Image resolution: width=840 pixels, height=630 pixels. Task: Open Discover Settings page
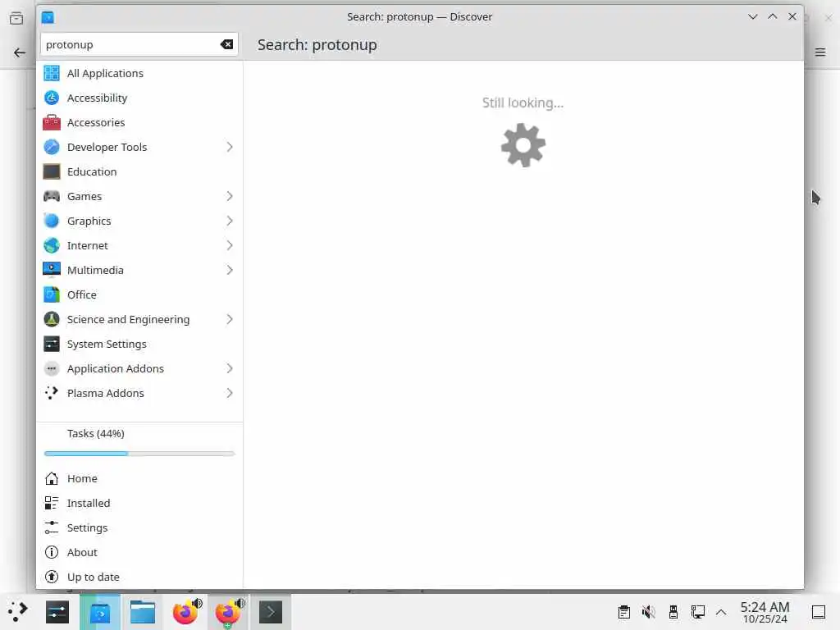point(139,528)
